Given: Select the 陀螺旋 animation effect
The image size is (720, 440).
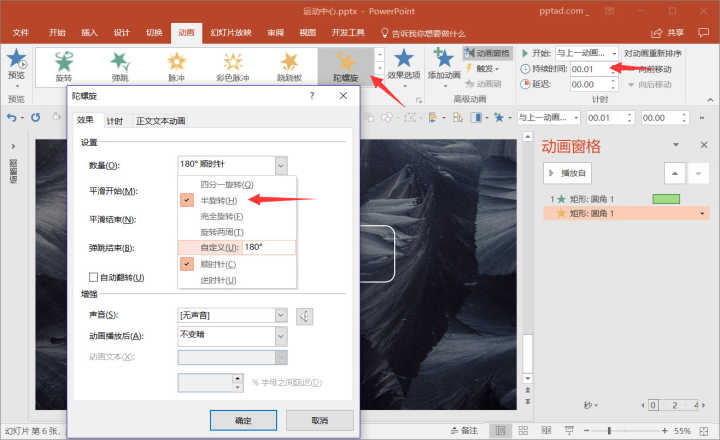Looking at the screenshot, I should pos(345,67).
